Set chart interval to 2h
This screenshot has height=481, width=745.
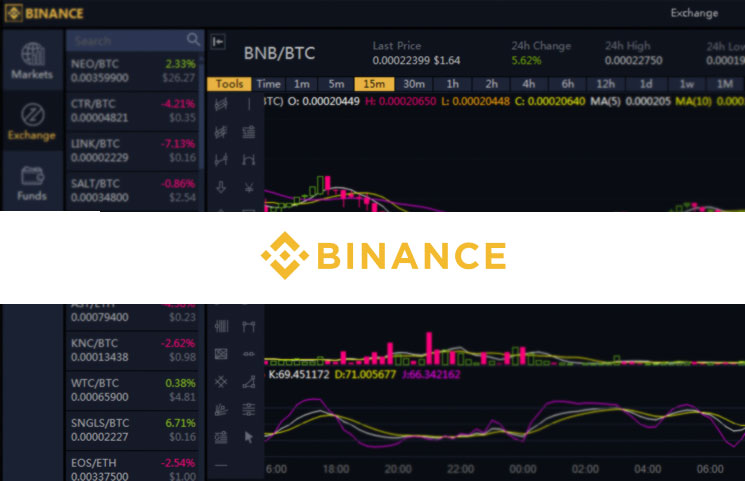(x=491, y=84)
